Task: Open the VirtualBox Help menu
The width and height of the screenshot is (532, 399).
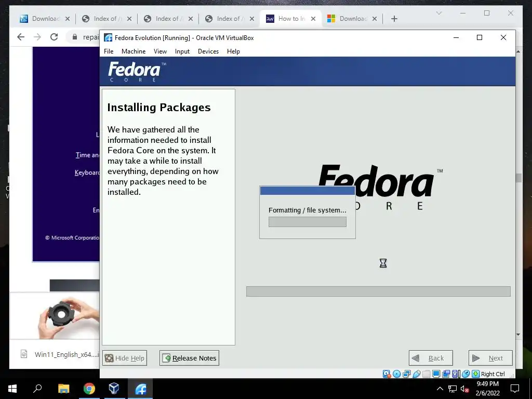Action: point(233,51)
